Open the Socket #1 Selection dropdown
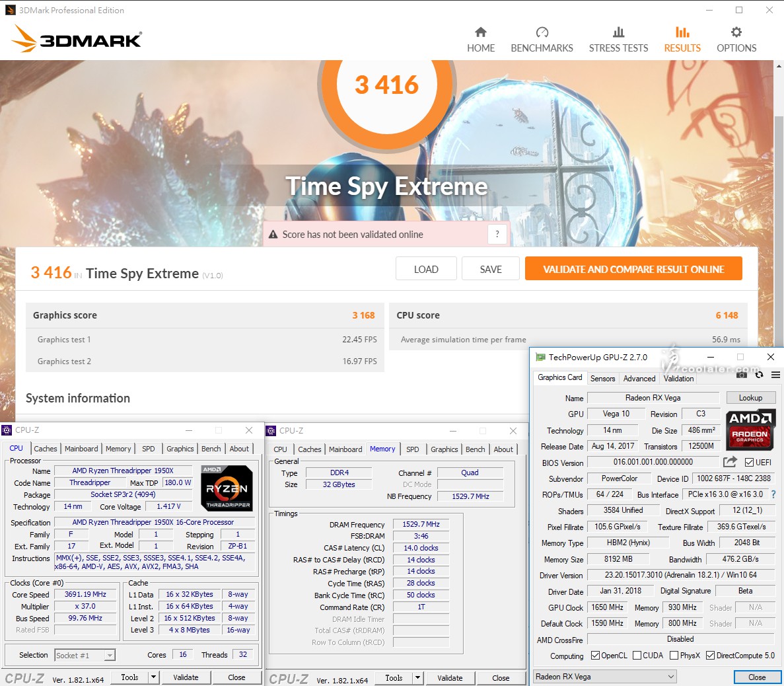 pos(85,655)
